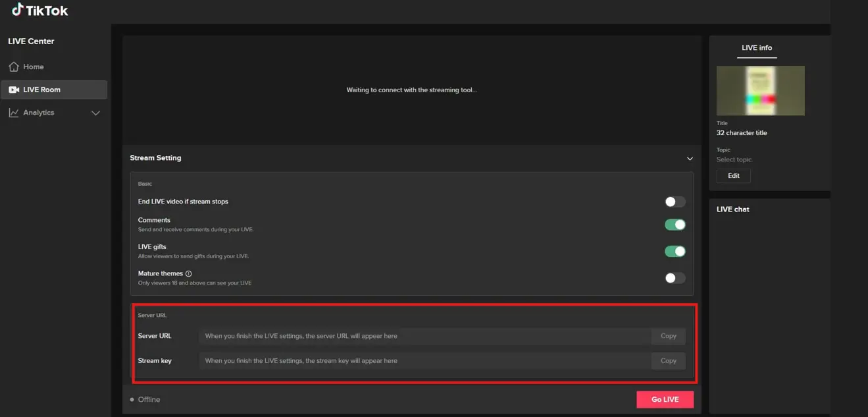
Task: Click the Home house icon
Action: pos(14,67)
